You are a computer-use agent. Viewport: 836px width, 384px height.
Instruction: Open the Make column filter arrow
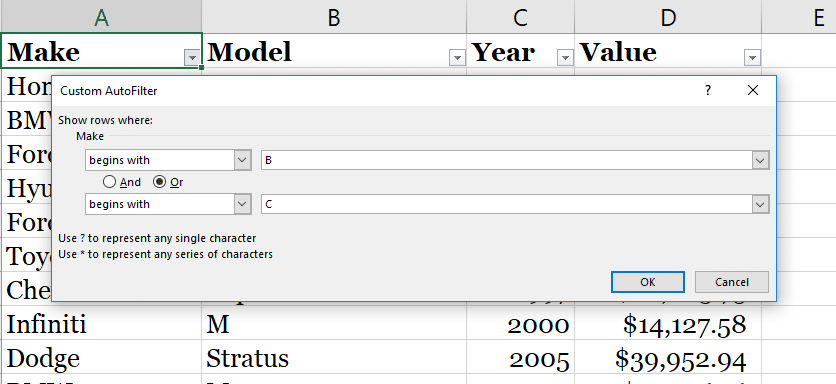(x=192, y=58)
